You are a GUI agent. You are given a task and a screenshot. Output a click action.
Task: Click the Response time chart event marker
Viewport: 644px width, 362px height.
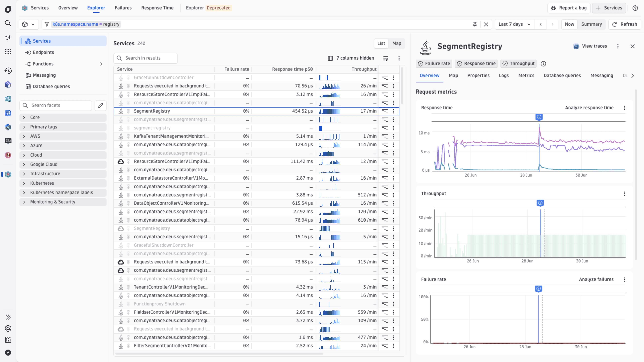(539, 117)
